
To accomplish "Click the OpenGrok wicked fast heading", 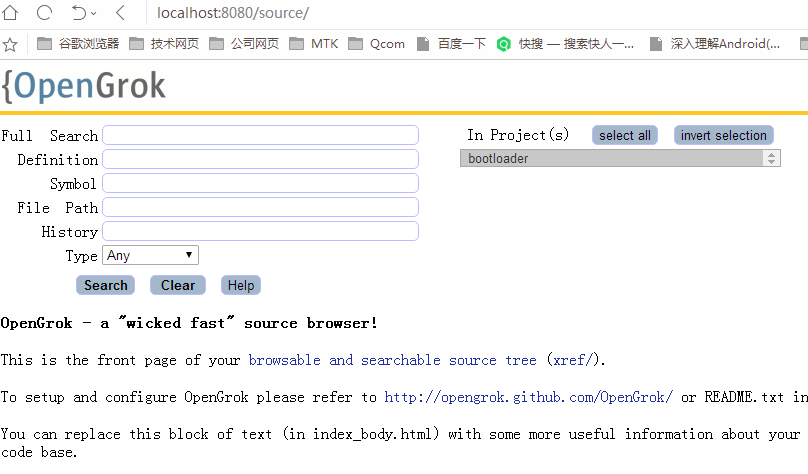I will 189,323.
